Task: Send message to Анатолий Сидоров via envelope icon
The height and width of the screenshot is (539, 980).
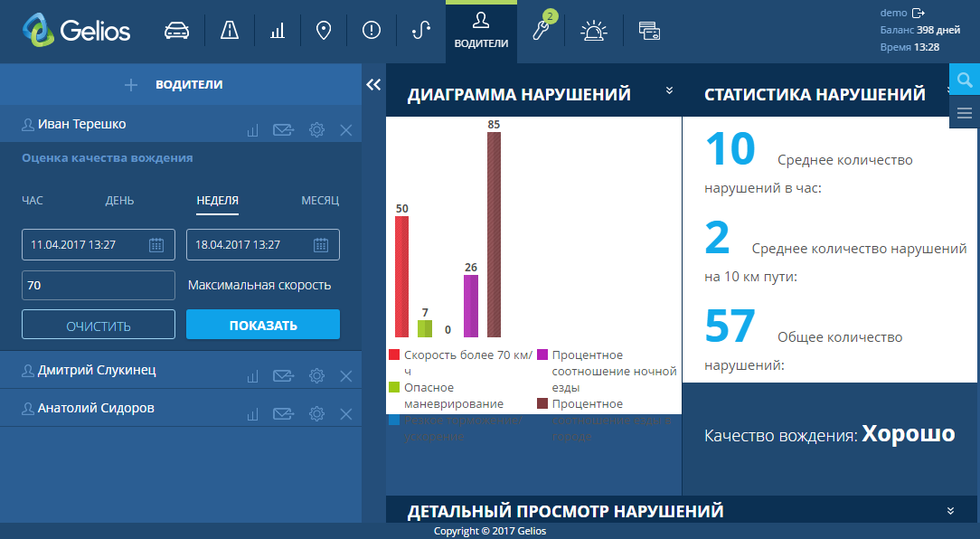Action: click(284, 414)
